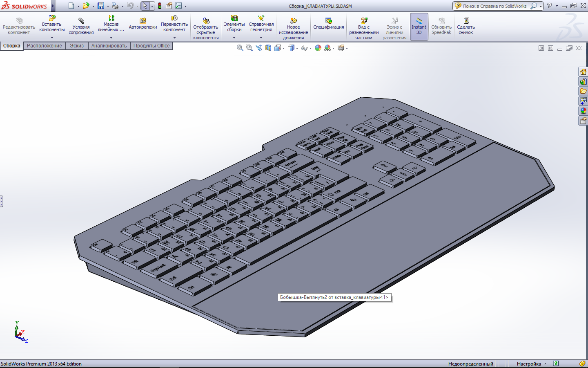Open Автокрепежи smart fasteners tool
588x368 pixels.
(143, 24)
